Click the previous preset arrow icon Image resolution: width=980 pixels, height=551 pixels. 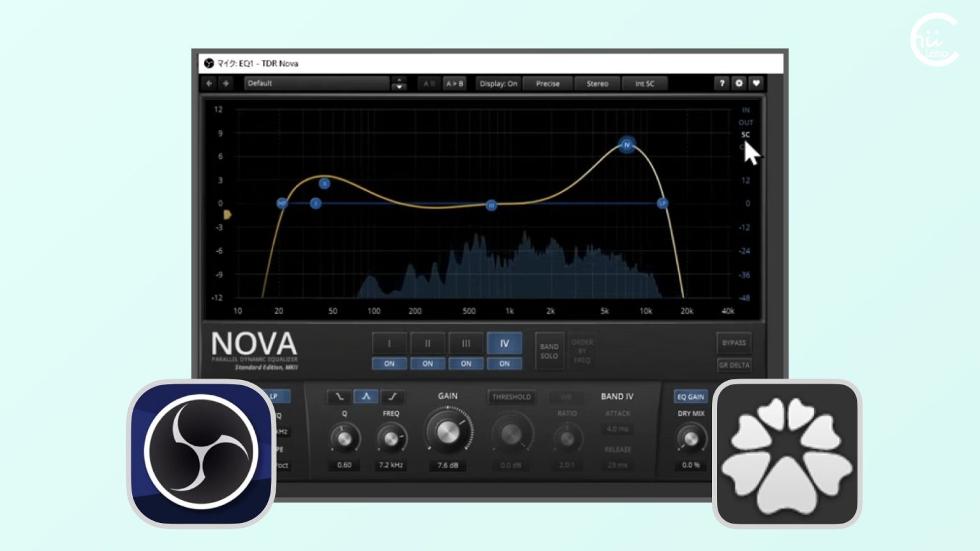(x=209, y=84)
